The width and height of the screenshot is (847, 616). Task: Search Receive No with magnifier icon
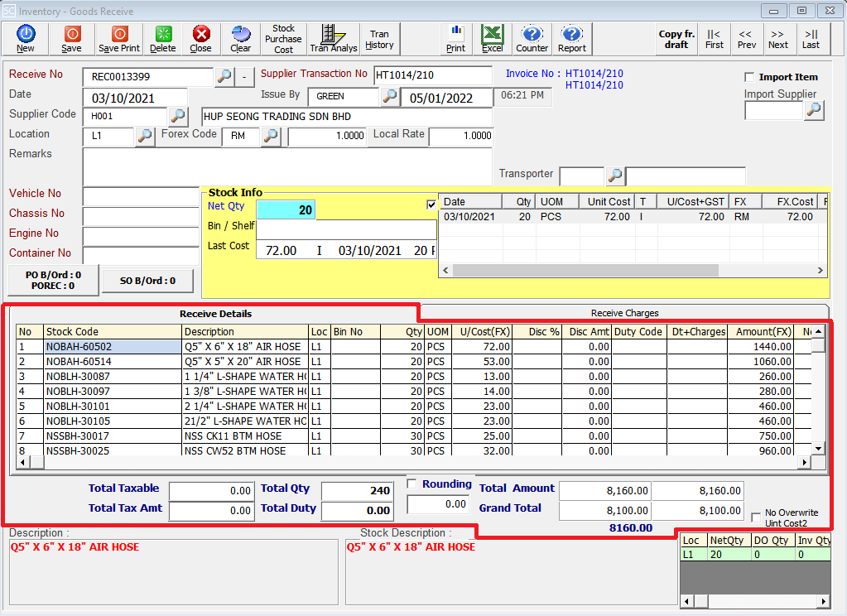coord(224,76)
